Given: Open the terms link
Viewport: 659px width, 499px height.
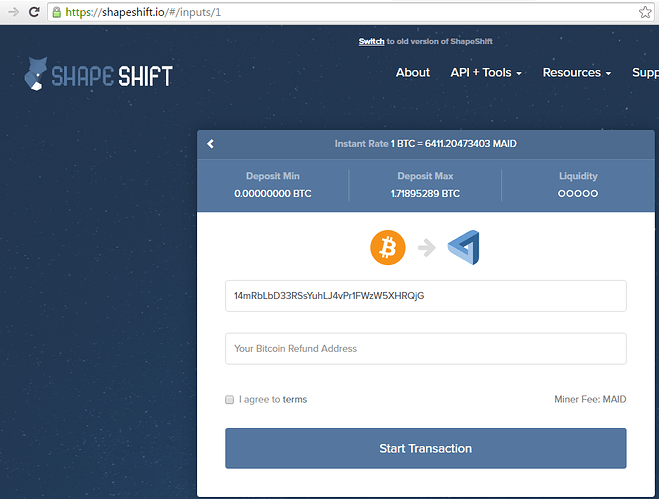Looking at the screenshot, I should click(x=295, y=399).
